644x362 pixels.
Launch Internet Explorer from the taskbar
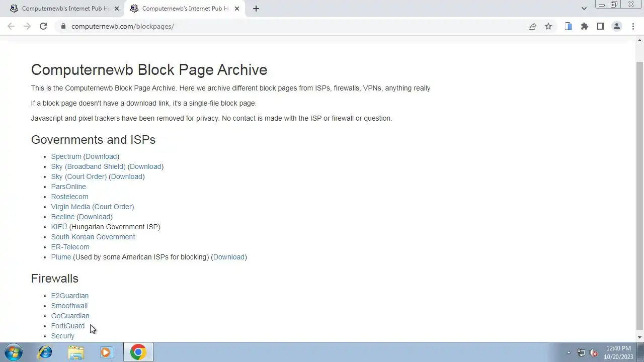pyautogui.click(x=45, y=352)
